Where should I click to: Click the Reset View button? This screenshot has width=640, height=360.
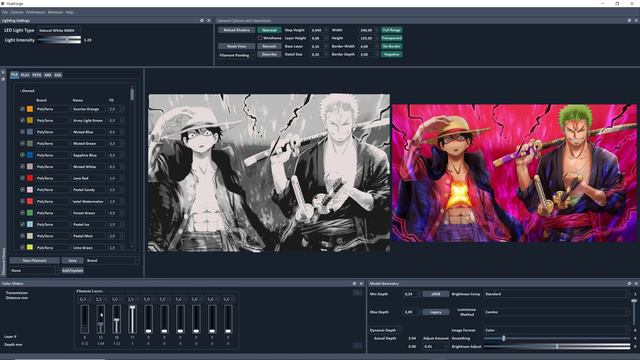tap(237, 46)
